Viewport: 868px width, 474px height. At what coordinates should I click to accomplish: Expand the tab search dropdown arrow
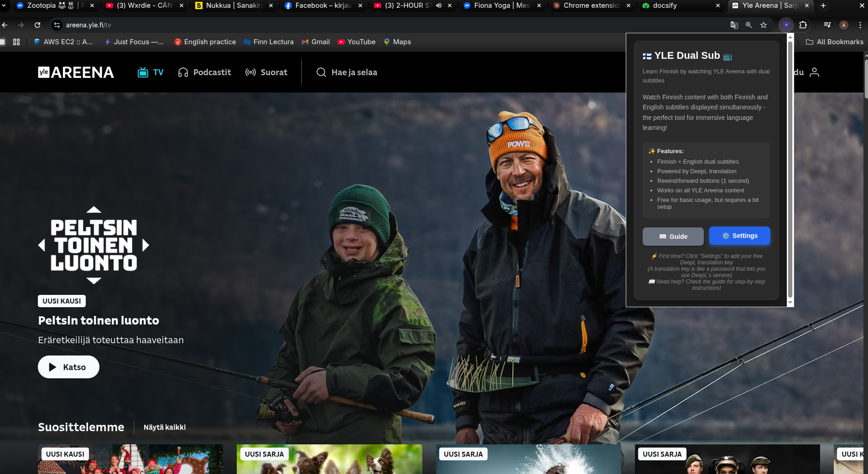[4, 5]
